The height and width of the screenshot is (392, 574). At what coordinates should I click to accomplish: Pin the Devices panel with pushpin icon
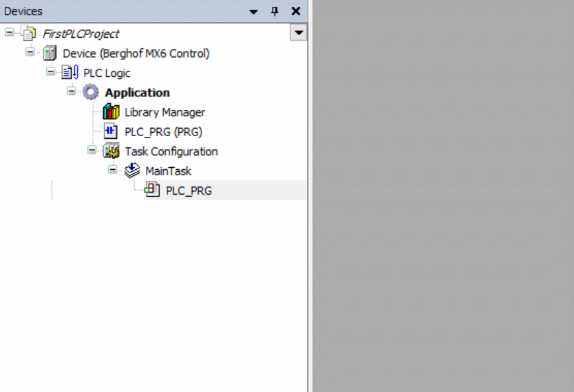[275, 11]
